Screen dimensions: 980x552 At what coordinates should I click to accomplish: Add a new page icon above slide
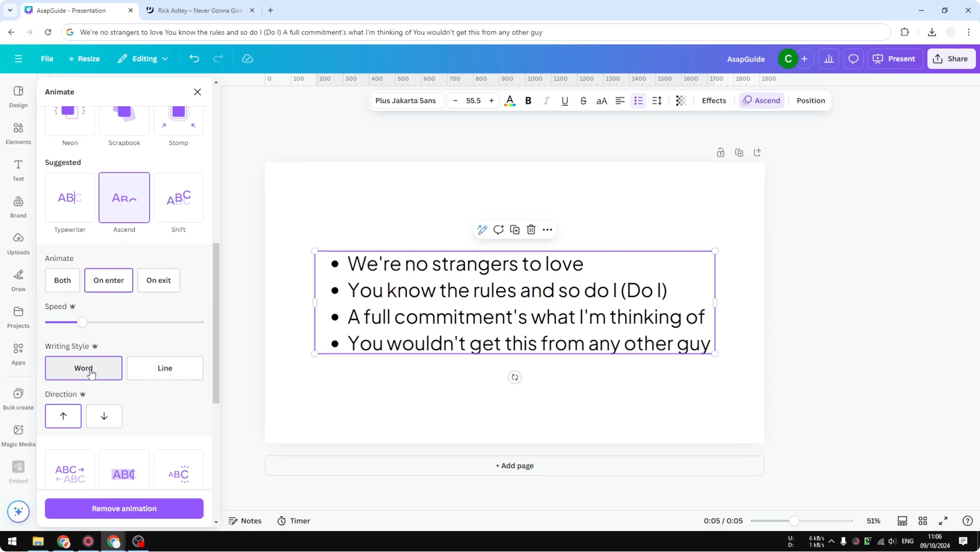point(757,153)
